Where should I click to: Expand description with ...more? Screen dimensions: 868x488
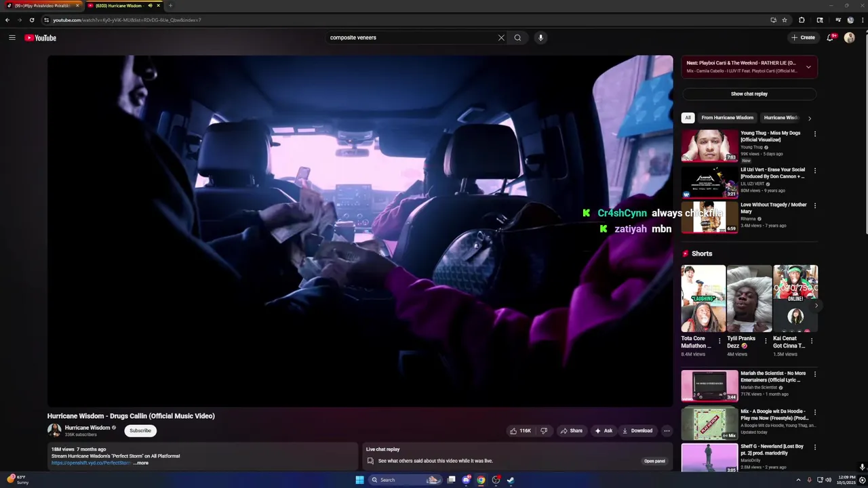pos(141,463)
